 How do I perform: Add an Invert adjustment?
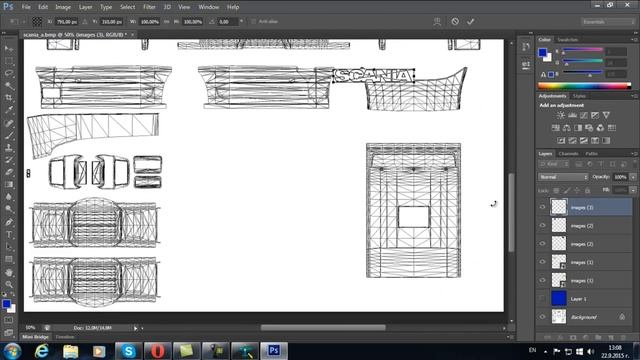coord(561,141)
